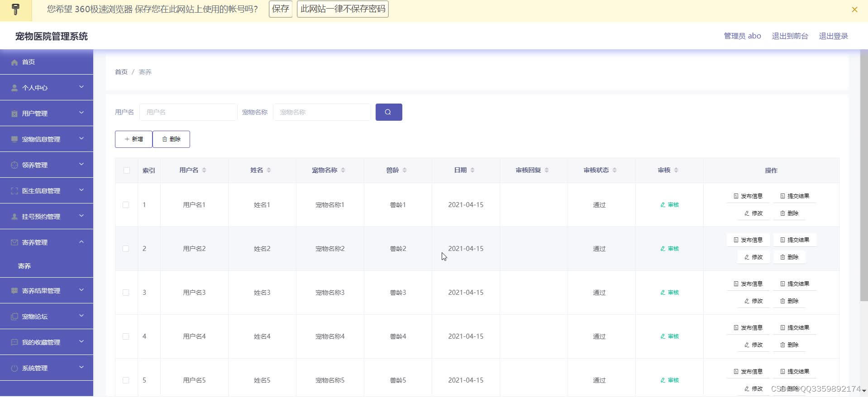The image size is (868, 397).
Task: Click the power icon beside 系统管理
Action: [x=14, y=368]
